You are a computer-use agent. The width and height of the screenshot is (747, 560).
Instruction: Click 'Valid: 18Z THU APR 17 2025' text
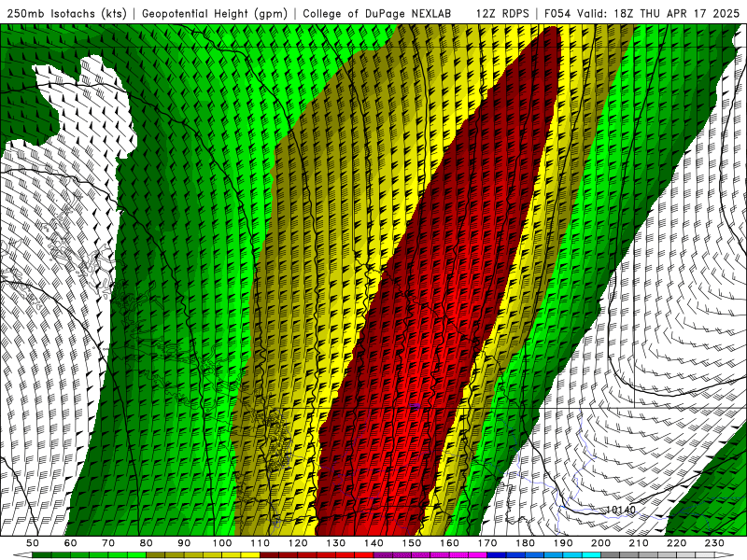pyautogui.click(x=658, y=13)
